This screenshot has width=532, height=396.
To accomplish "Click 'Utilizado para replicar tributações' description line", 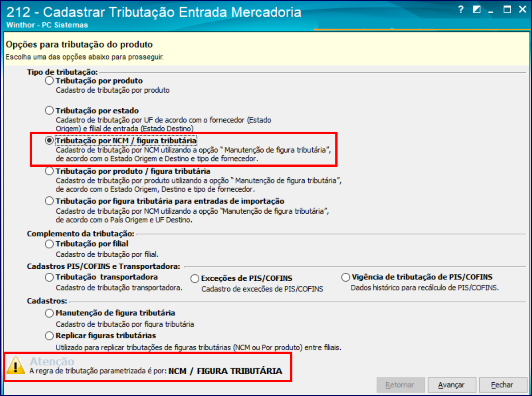I will point(198,347).
